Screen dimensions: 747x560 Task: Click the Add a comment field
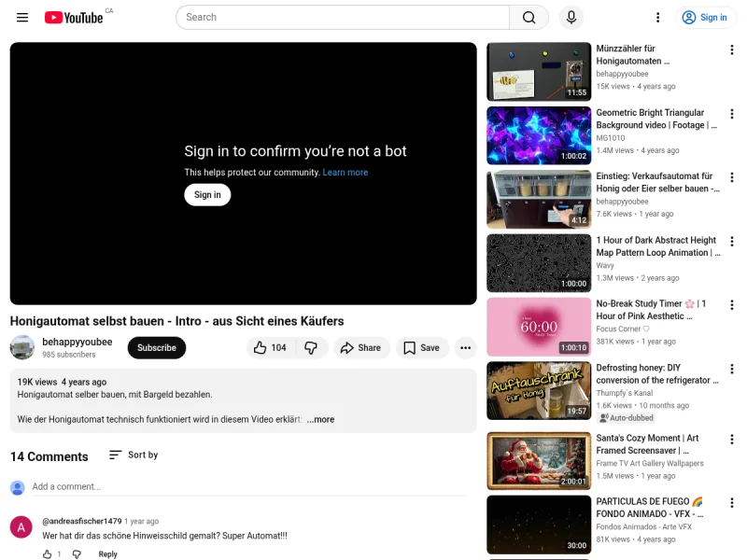pos(247,486)
